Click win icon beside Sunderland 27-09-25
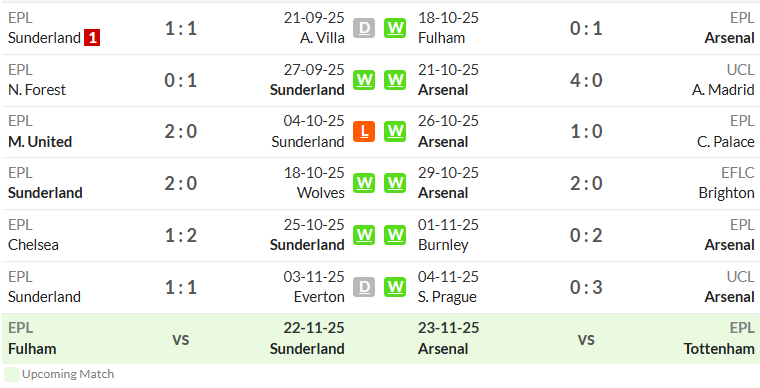Viewport: 760px width, 388px height. (x=364, y=80)
